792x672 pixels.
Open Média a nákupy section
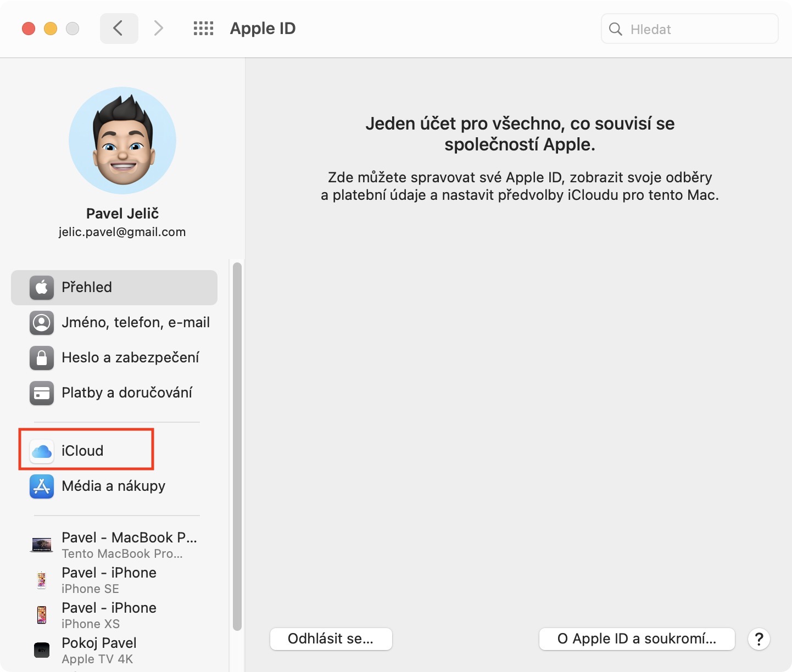114,486
